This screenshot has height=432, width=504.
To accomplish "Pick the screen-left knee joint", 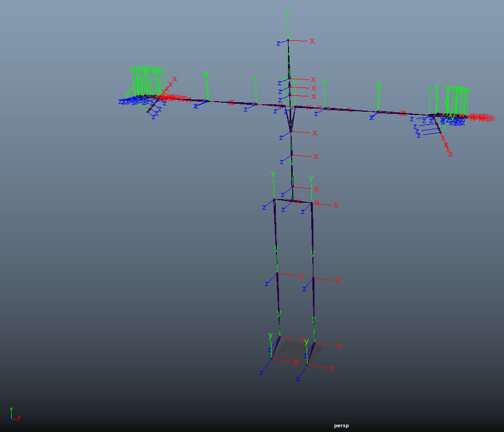I will point(277,273).
